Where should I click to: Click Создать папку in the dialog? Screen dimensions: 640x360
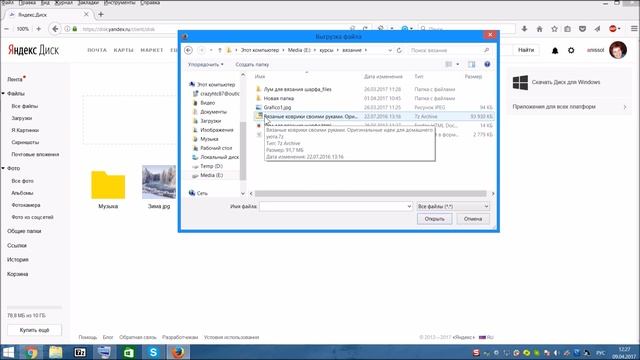[x=252, y=64]
